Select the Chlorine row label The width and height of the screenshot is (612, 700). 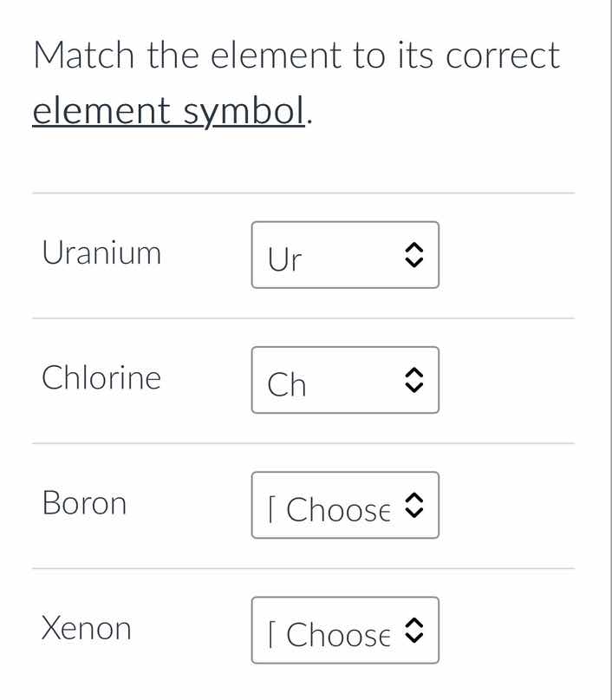point(101,377)
